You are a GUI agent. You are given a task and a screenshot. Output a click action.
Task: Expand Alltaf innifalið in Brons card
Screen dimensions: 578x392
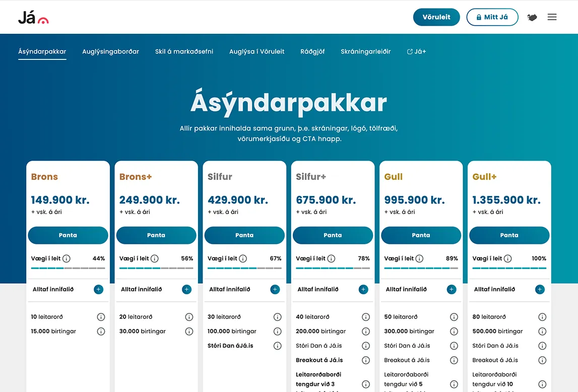98,289
